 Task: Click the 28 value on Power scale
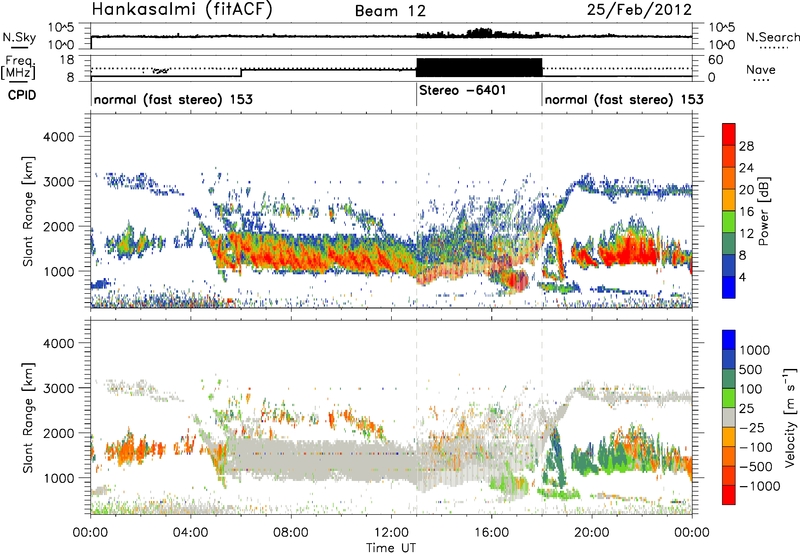click(746, 146)
